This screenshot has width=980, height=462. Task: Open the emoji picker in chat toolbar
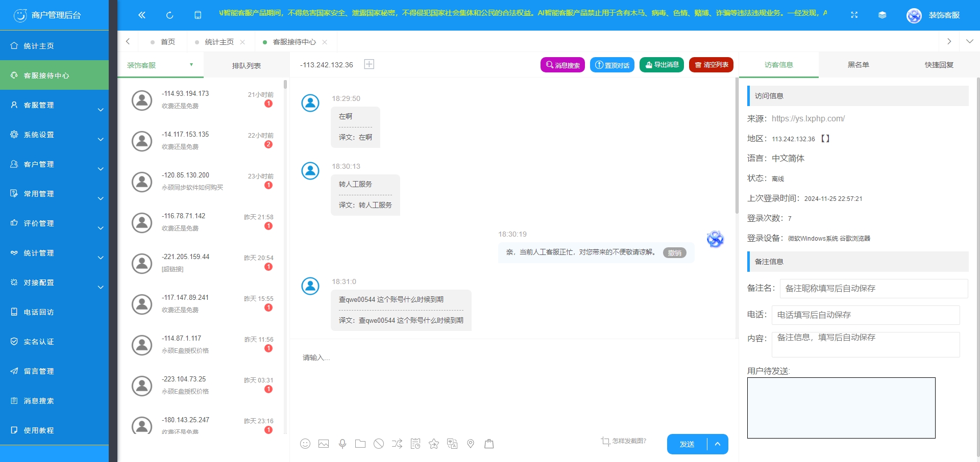pyautogui.click(x=305, y=444)
